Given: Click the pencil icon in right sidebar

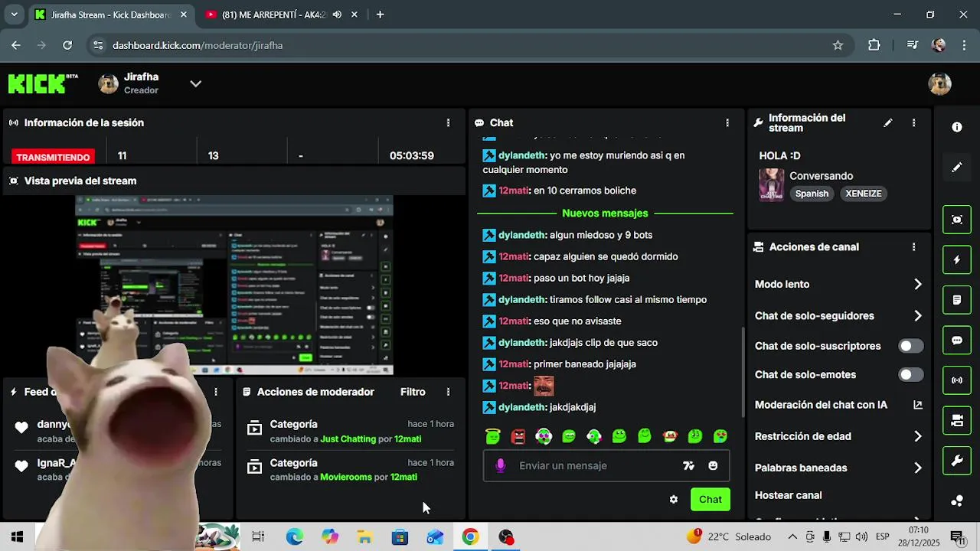Looking at the screenshot, I should click(957, 167).
